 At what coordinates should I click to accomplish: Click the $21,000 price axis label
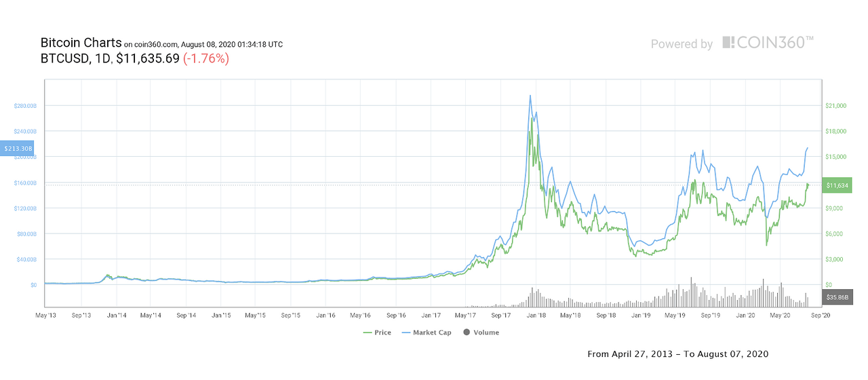point(835,106)
